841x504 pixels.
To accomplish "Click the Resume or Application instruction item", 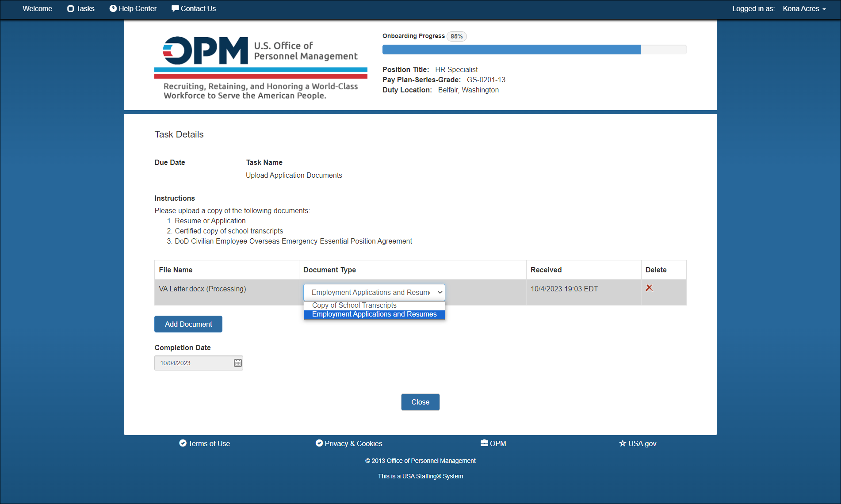I will click(x=210, y=221).
